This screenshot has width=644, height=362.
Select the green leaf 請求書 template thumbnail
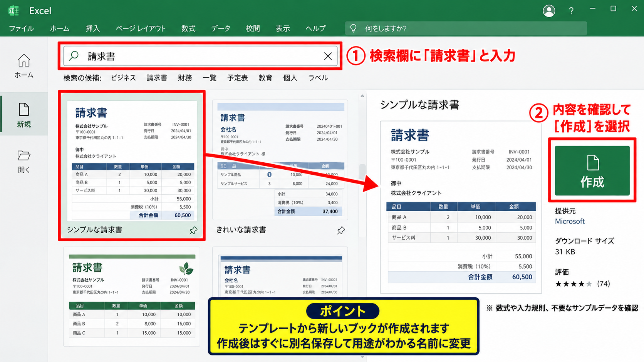pos(132,297)
